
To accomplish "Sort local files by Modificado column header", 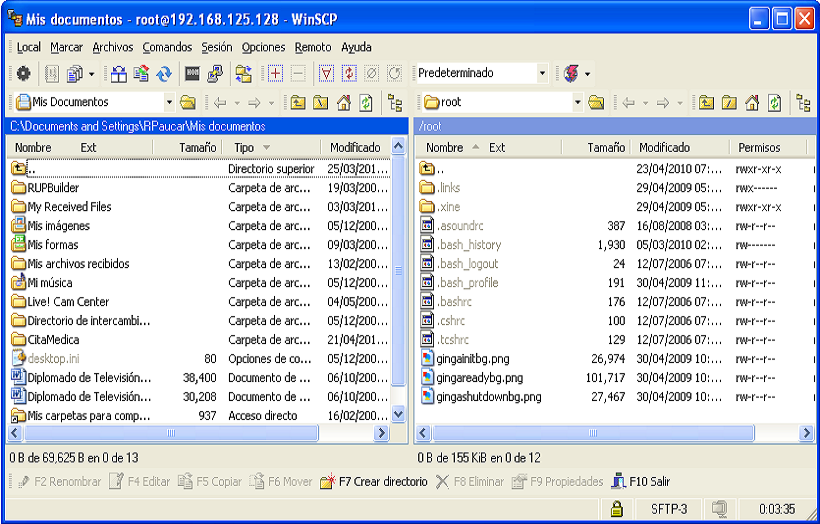I will (355, 147).
